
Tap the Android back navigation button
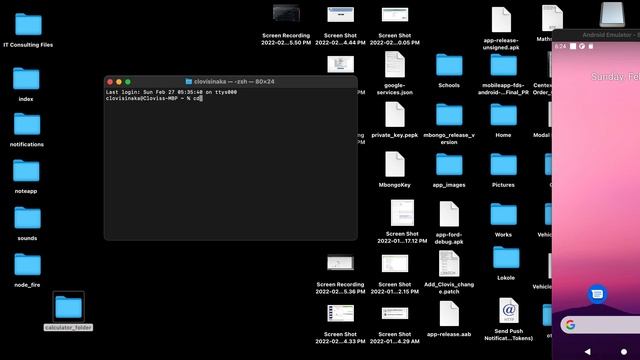(587, 352)
